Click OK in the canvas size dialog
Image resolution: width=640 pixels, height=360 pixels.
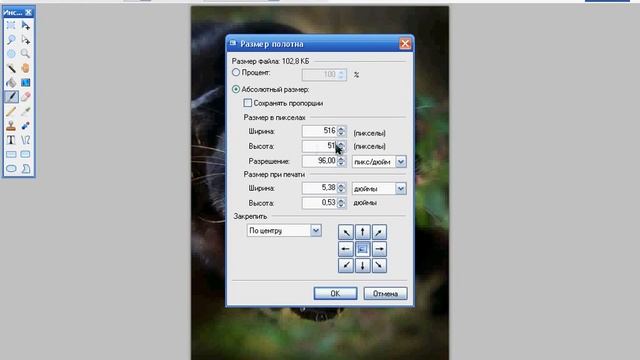tap(335, 293)
